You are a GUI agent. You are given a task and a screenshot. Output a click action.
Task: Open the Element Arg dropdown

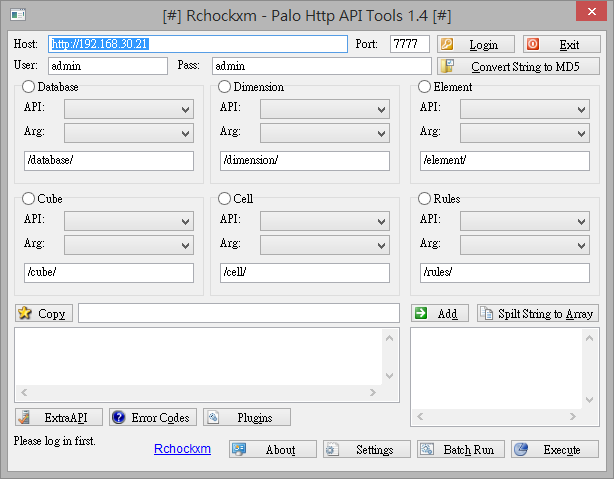click(525, 133)
